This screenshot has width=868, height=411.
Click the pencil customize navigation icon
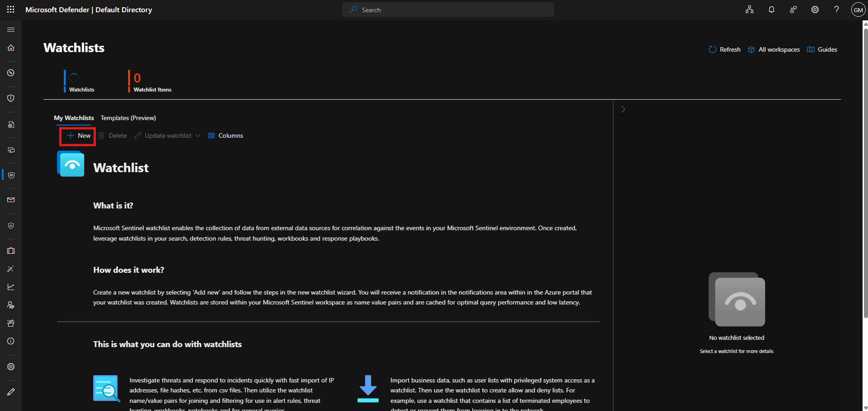pyautogui.click(x=11, y=392)
